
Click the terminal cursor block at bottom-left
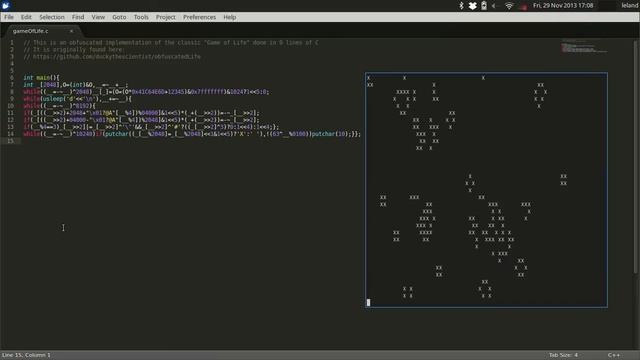pos(368,302)
